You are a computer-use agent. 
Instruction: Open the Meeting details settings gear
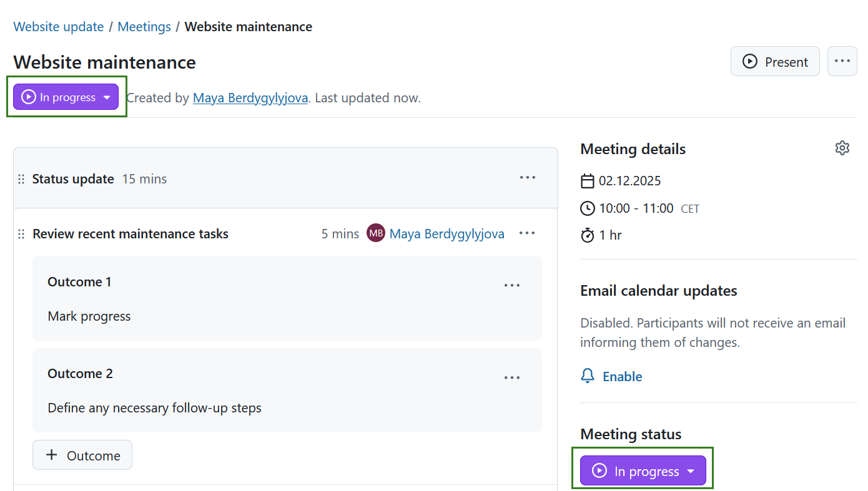point(842,148)
